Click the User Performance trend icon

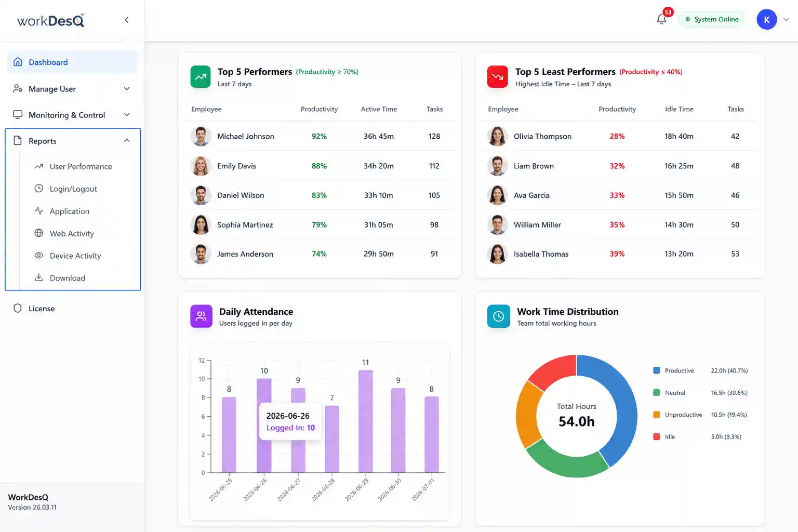click(x=39, y=166)
